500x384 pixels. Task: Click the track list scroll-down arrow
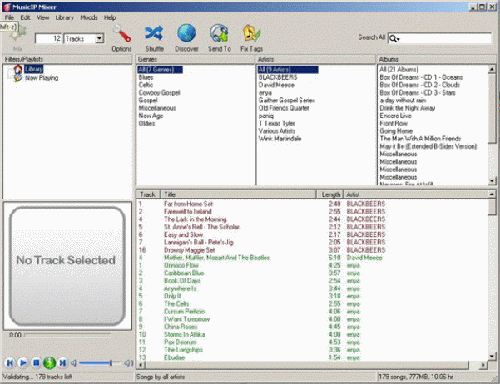tap(492, 357)
